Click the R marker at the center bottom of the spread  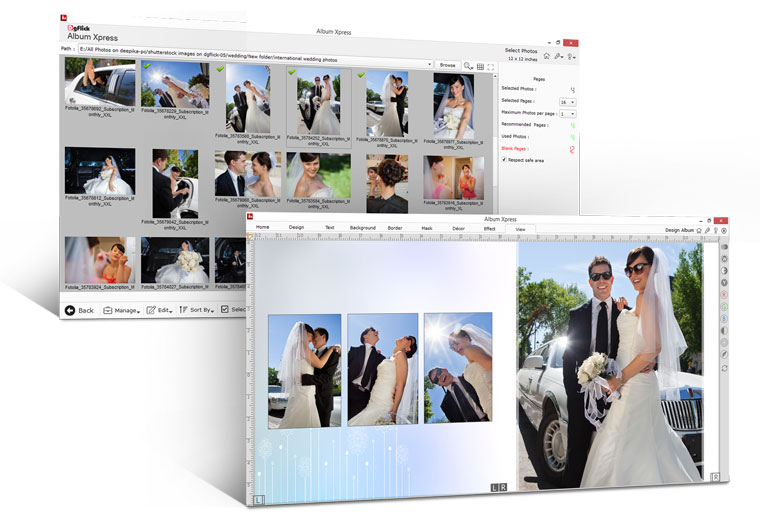coord(503,487)
